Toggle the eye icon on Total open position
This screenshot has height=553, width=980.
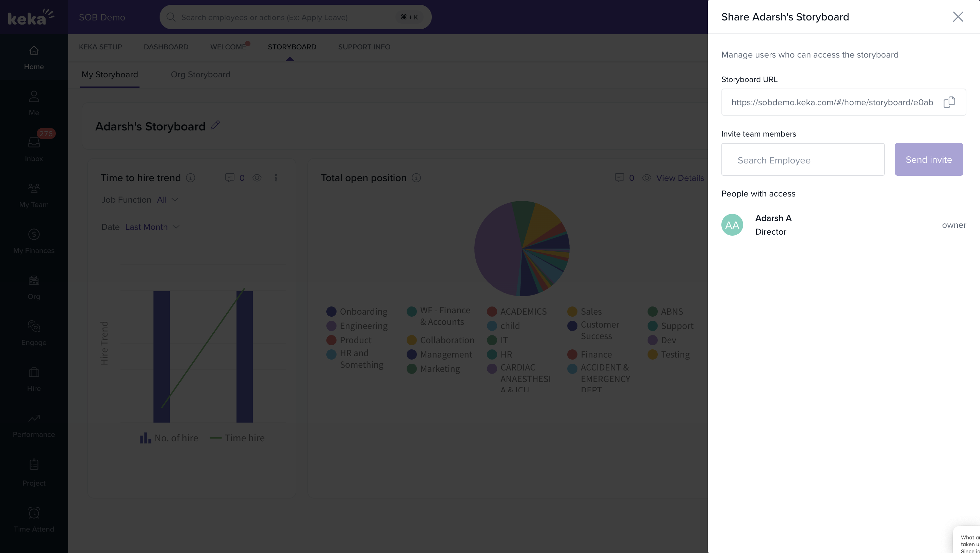coord(647,178)
